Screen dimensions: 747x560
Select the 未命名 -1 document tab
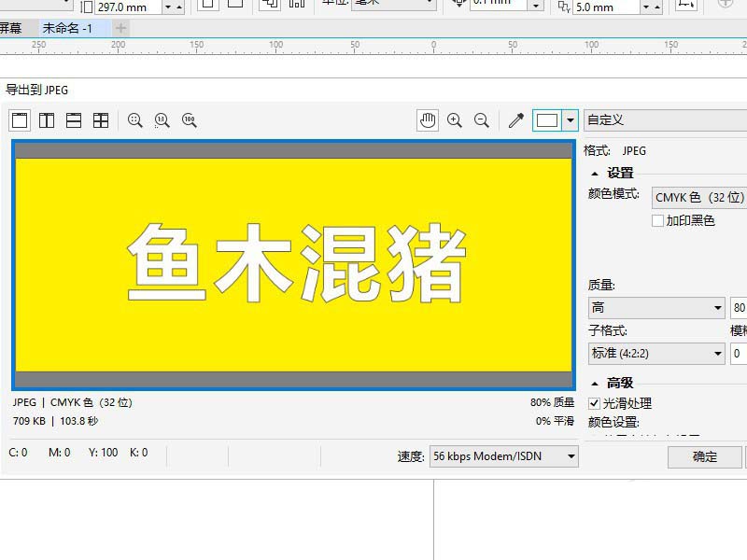coord(66,29)
